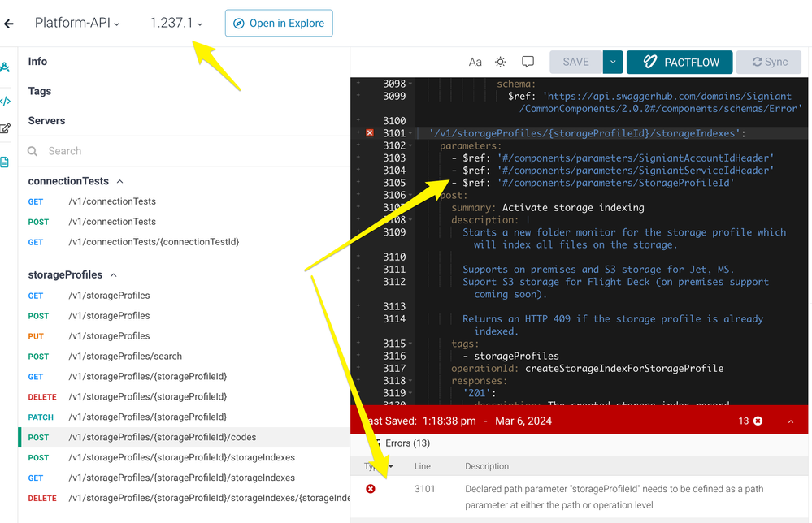The image size is (812, 523).
Task: Click the document icon in left sidebar
Action: point(6,162)
